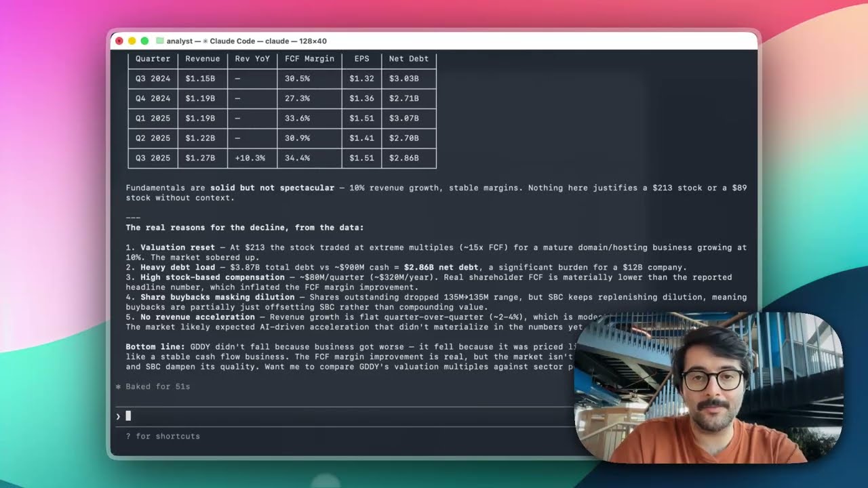Click the '$1.32' EPS cell
This screenshot has width=868, height=488.
pyautogui.click(x=361, y=79)
